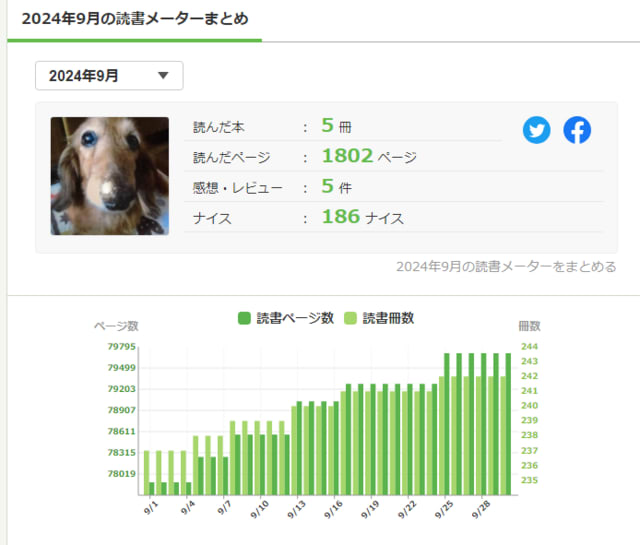This screenshot has width=640, height=545.
Task: Share summary via Facebook icon
Action: pos(577,130)
